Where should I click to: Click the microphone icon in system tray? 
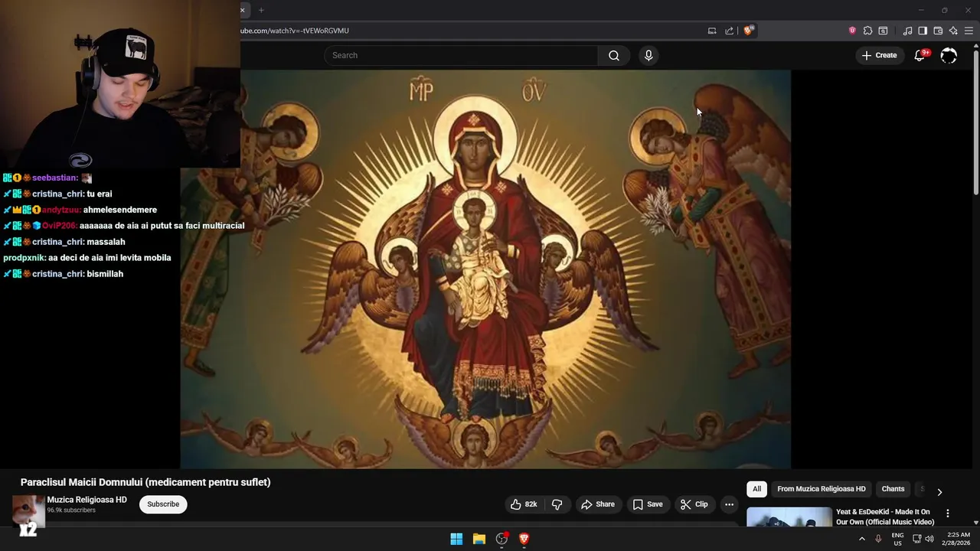click(878, 539)
